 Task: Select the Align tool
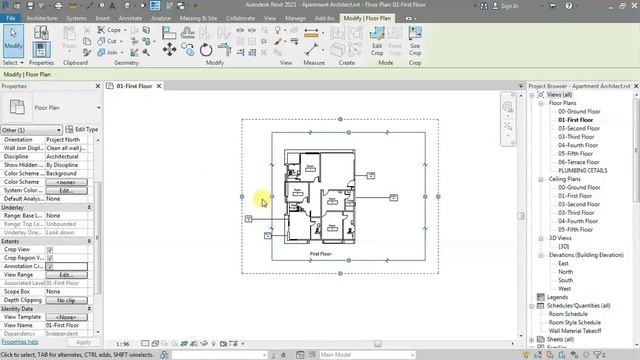coord(169,33)
